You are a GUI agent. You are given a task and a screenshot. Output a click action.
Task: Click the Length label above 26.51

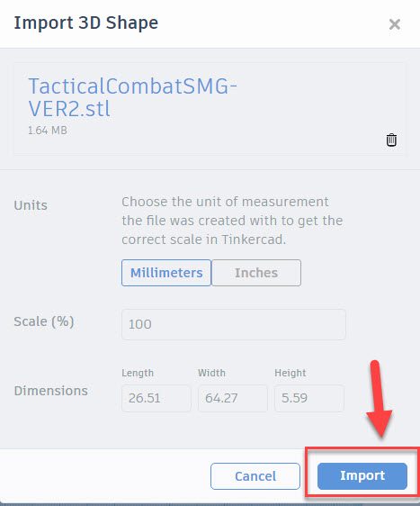point(138,373)
